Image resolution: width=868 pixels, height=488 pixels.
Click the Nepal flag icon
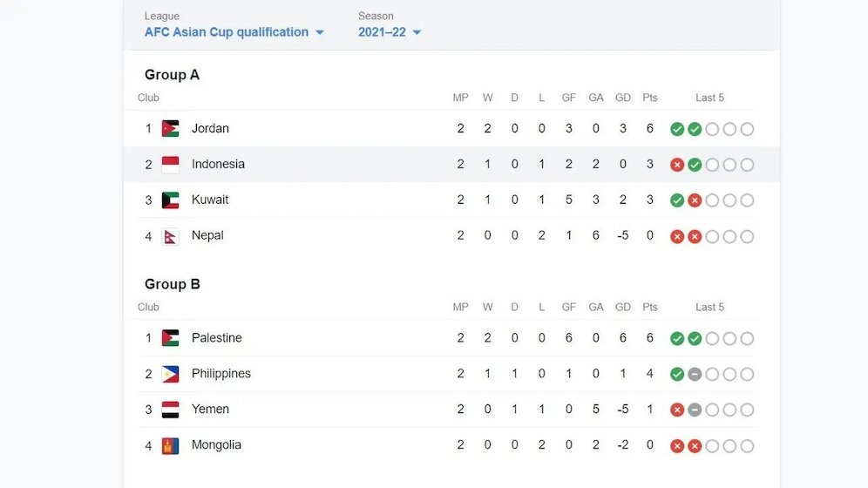pos(170,236)
